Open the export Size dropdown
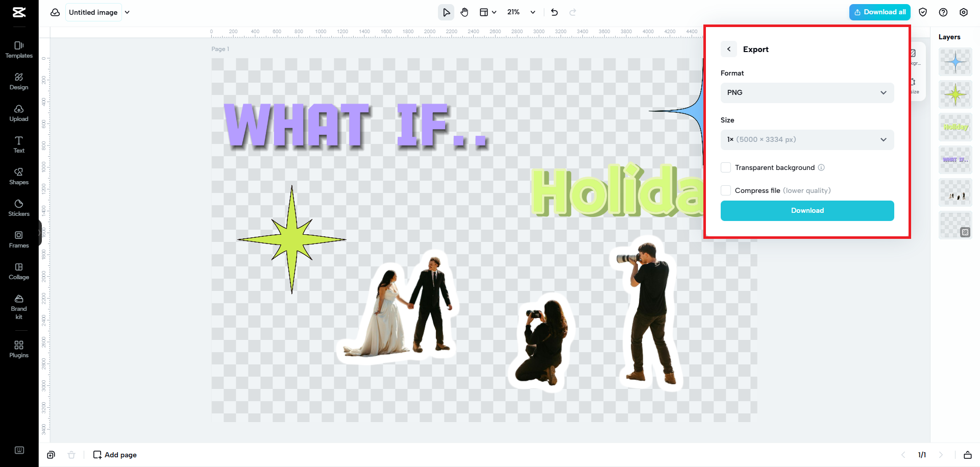Screen dimensions: 980x467 tap(806, 139)
